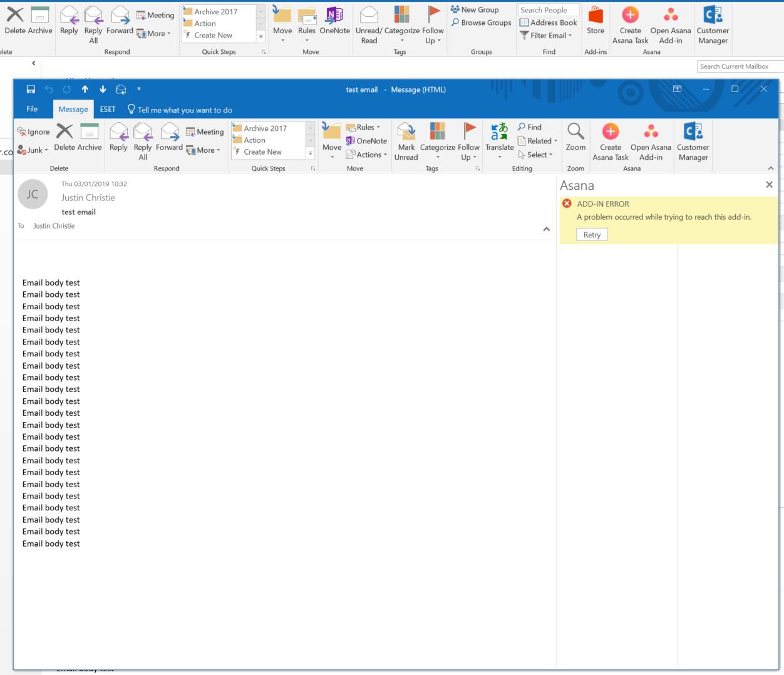Click Browse Groups in main window

click(481, 23)
